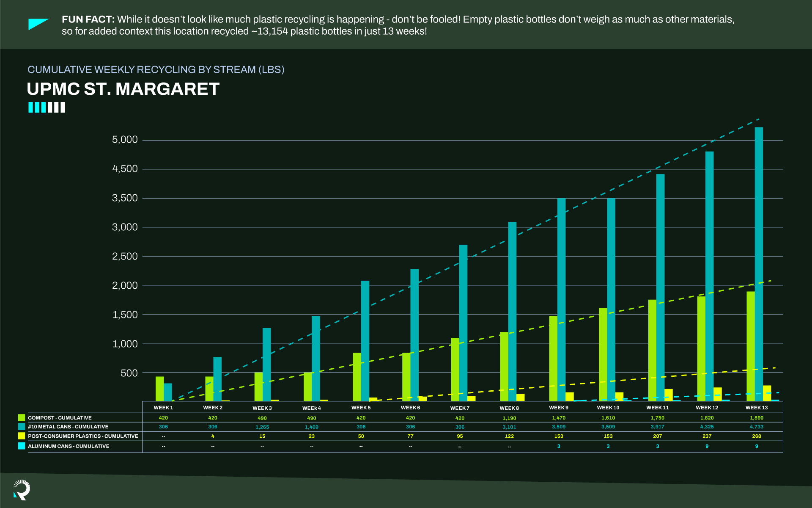Click the WEEK 13 column header

tap(757, 408)
